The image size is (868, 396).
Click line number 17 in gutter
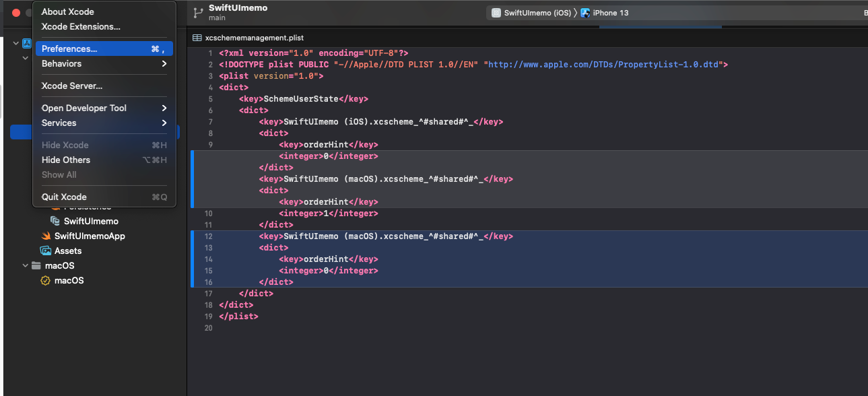pos(207,294)
